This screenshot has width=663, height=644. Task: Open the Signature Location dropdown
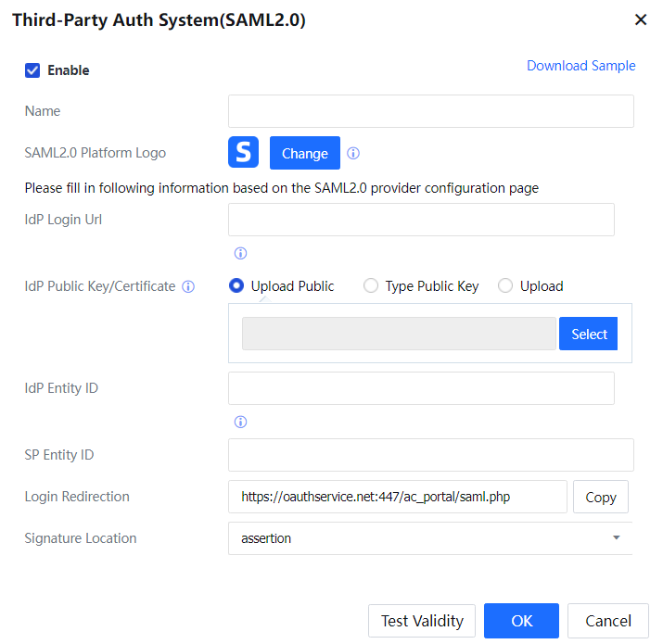pos(430,538)
